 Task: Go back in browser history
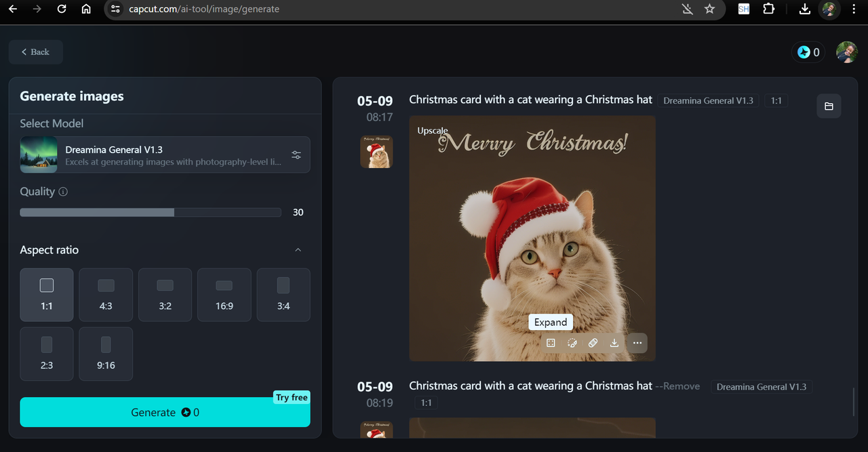pyautogui.click(x=12, y=9)
